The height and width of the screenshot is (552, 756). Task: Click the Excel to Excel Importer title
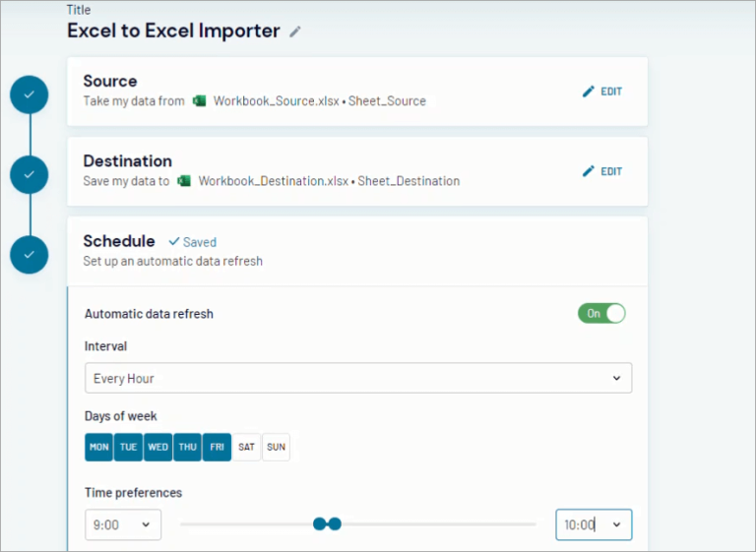pos(173,31)
